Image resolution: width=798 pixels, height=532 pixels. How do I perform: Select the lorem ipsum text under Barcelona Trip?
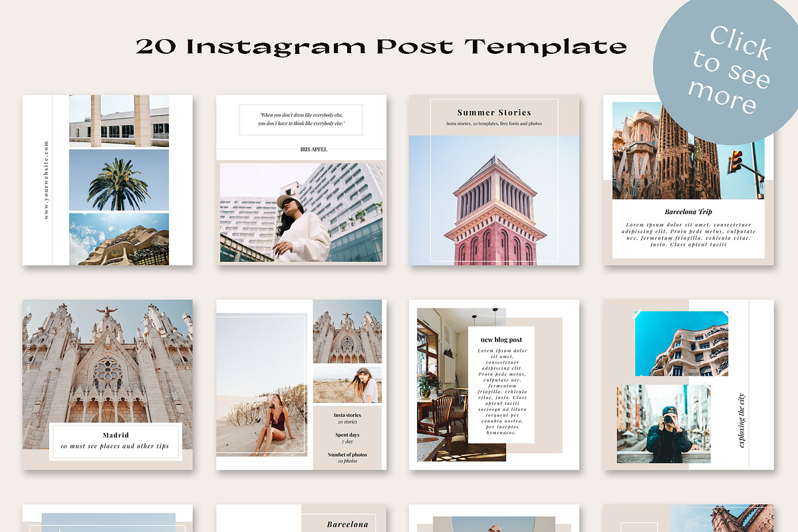coord(688,235)
